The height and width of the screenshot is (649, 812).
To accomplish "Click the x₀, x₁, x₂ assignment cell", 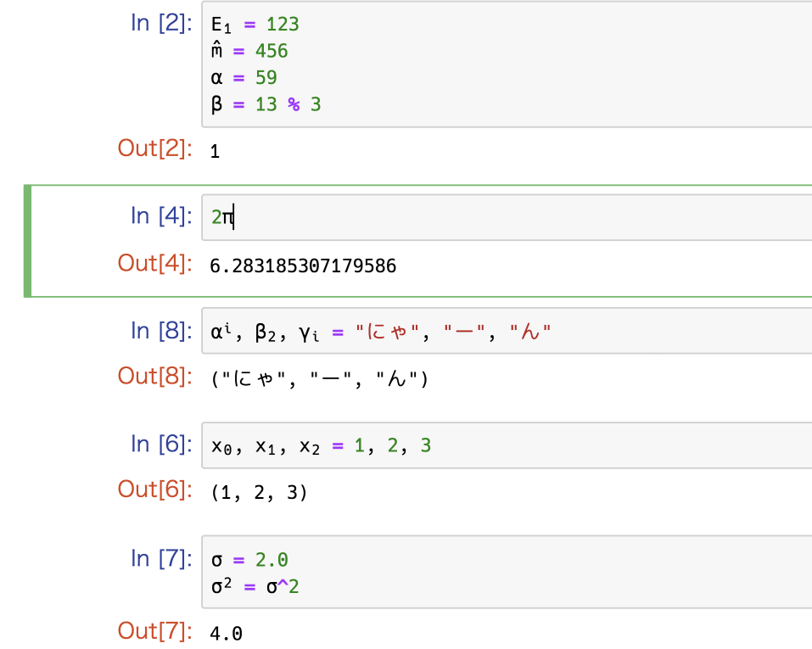I will point(507,445).
